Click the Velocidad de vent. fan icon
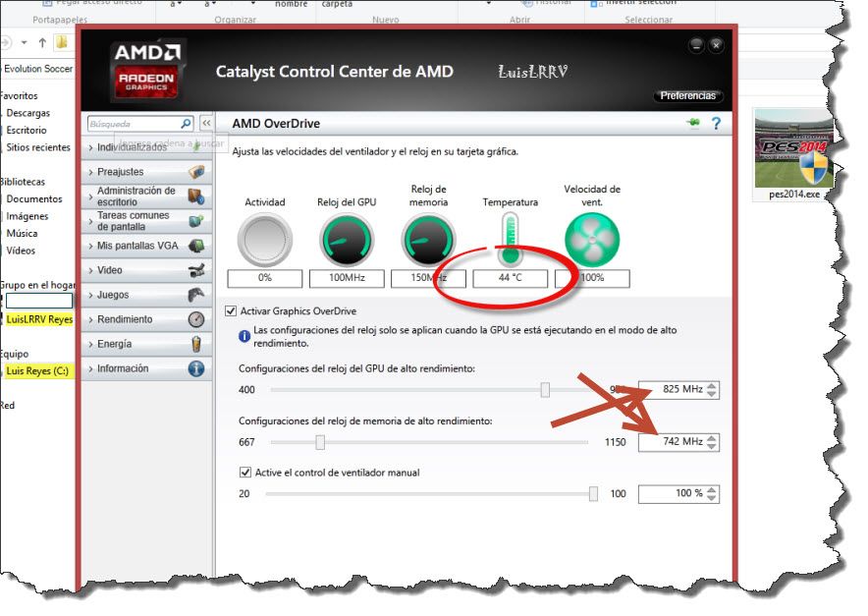Image resolution: width=868 pixels, height=616 pixels. [592, 240]
